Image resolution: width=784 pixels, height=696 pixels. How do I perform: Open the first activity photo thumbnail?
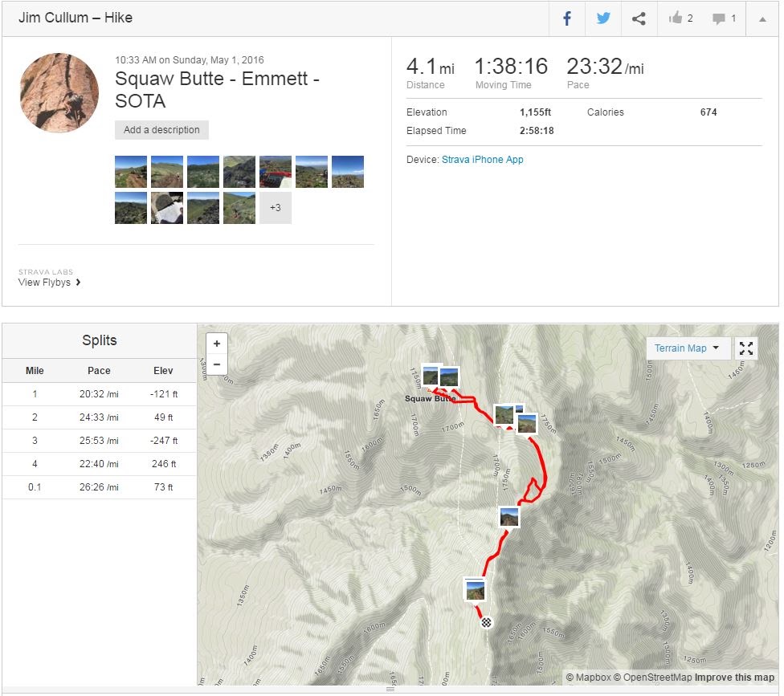coord(131,172)
